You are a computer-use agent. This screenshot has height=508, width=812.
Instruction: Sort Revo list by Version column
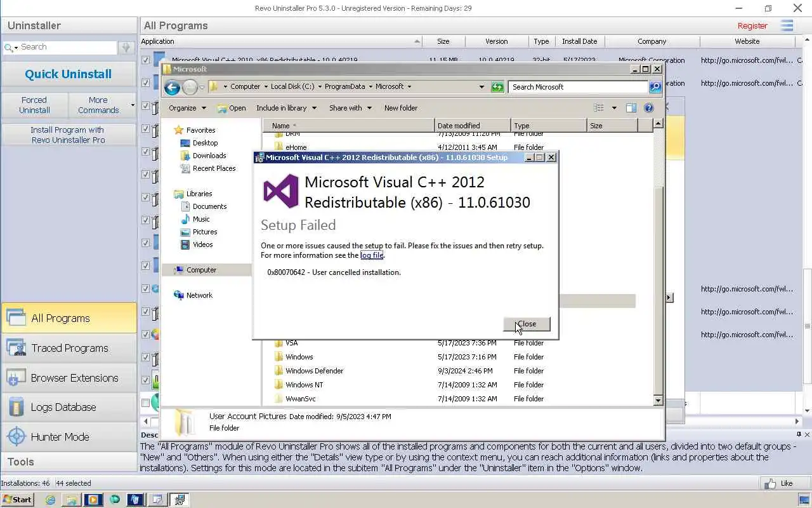point(496,41)
